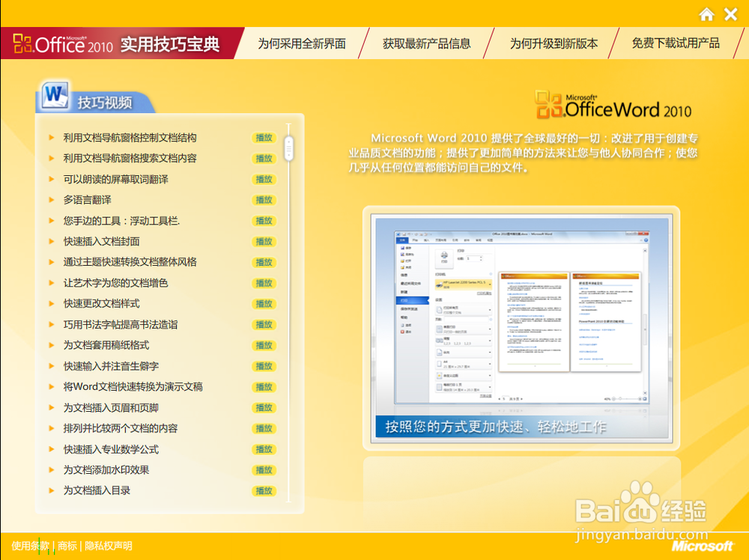This screenshot has width=749, height=560.
Task: Click the Microsoft Office Word 2010 logo
Action: pyautogui.click(x=613, y=105)
